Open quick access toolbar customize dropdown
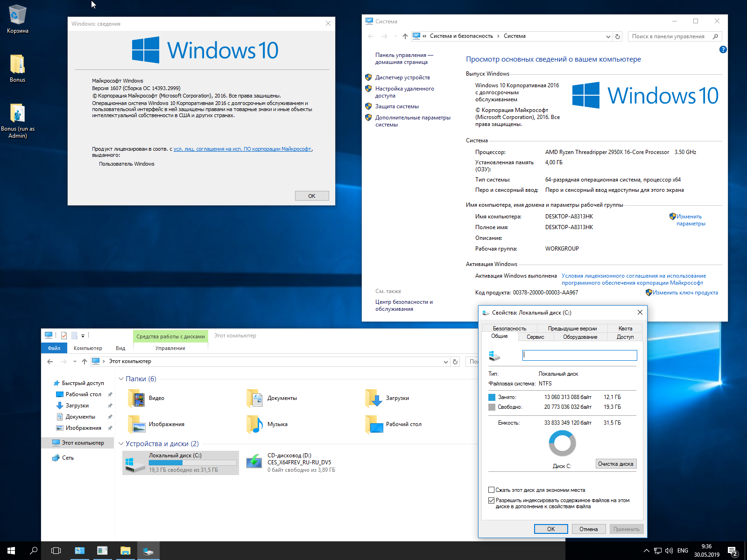Viewport: 747px width, 560px height. pos(83,336)
